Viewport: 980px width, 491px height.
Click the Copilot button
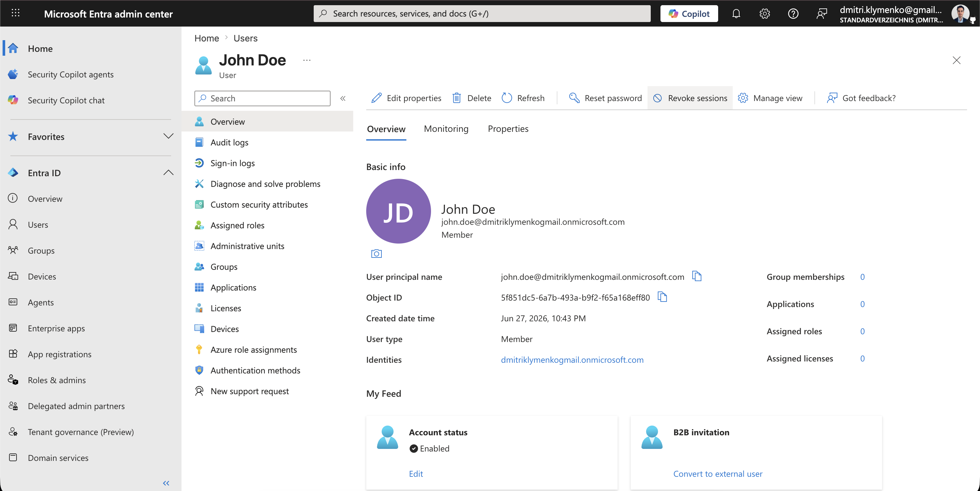(689, 14)
